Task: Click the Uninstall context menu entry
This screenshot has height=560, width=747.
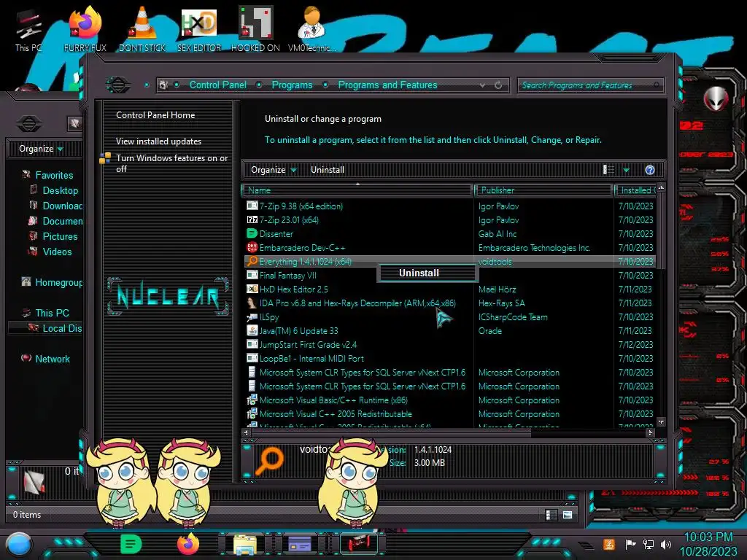Action: [427, 273]
